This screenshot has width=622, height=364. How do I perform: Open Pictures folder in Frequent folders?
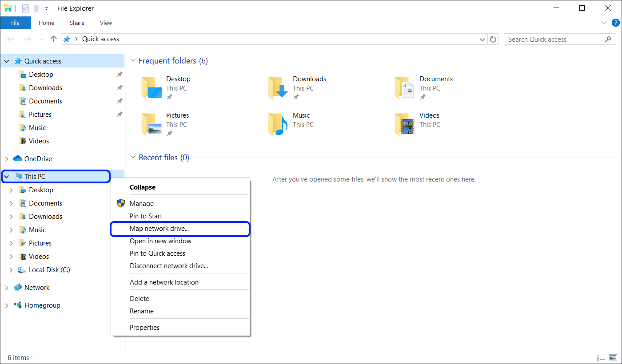point(165,124)
